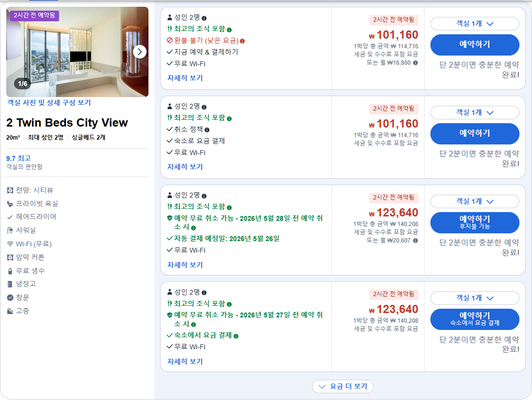Click the next photo arrow on room image

tap(140, 51)
